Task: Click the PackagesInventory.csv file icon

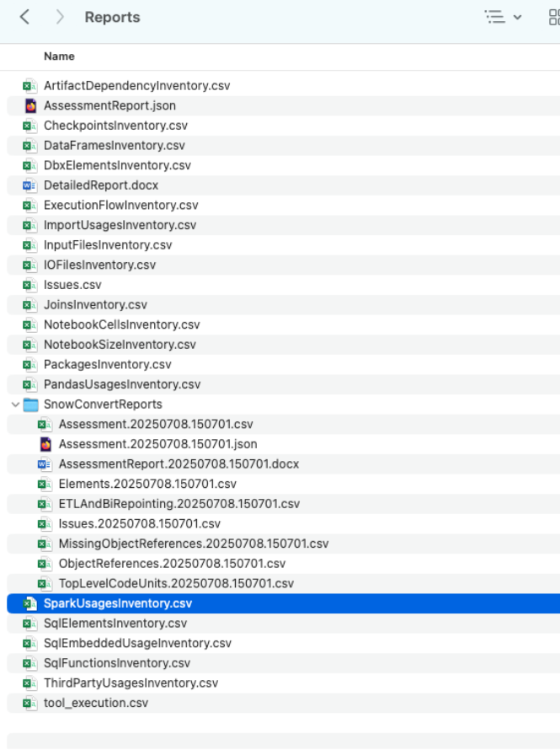Action: pos(29,365)
